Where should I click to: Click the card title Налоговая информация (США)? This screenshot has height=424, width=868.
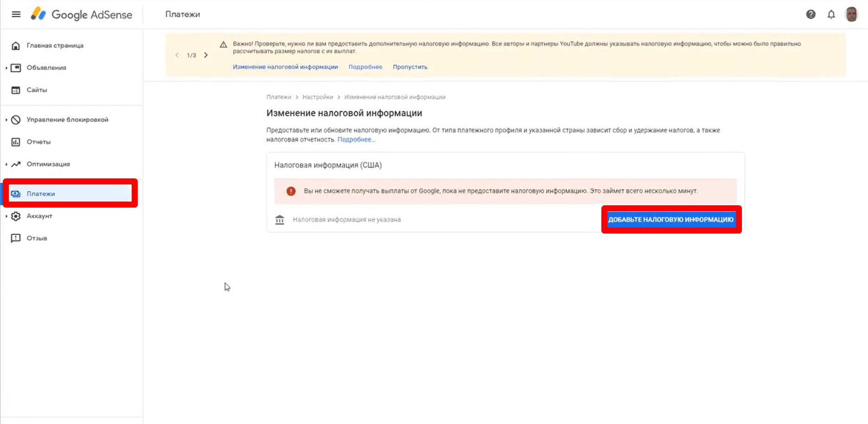click(x=328, y=165)
